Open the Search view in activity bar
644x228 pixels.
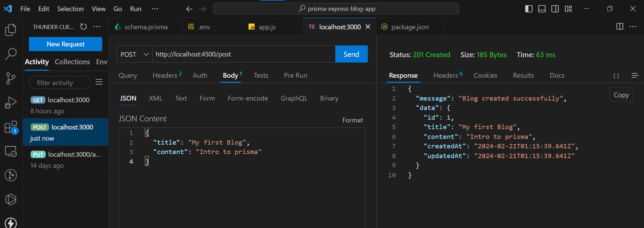[11, 54]
